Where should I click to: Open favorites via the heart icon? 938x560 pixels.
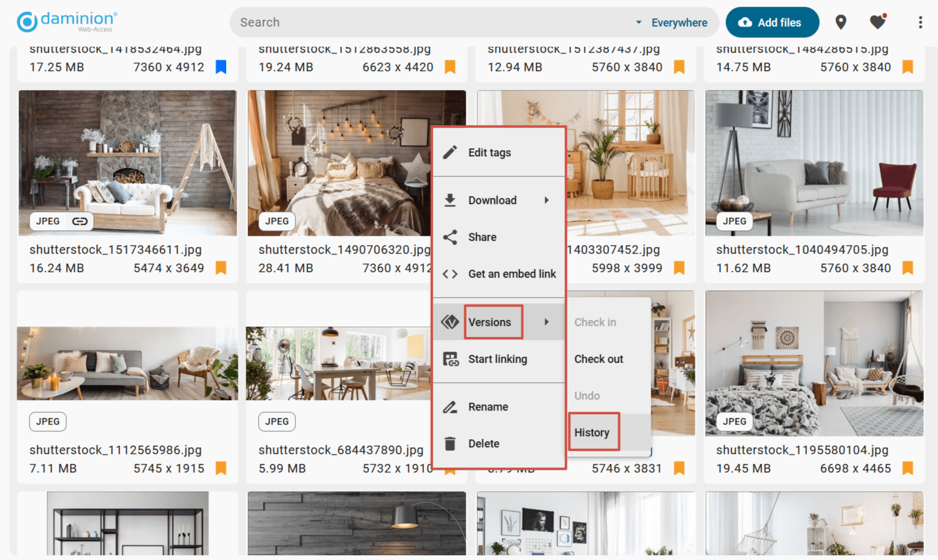point(877,22)
